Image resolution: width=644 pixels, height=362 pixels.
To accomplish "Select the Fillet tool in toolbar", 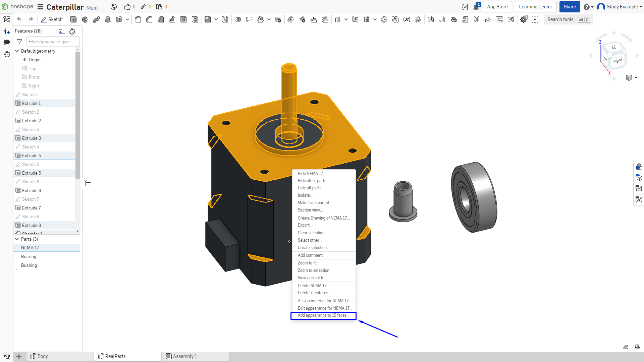I will (x=138, y=19).
